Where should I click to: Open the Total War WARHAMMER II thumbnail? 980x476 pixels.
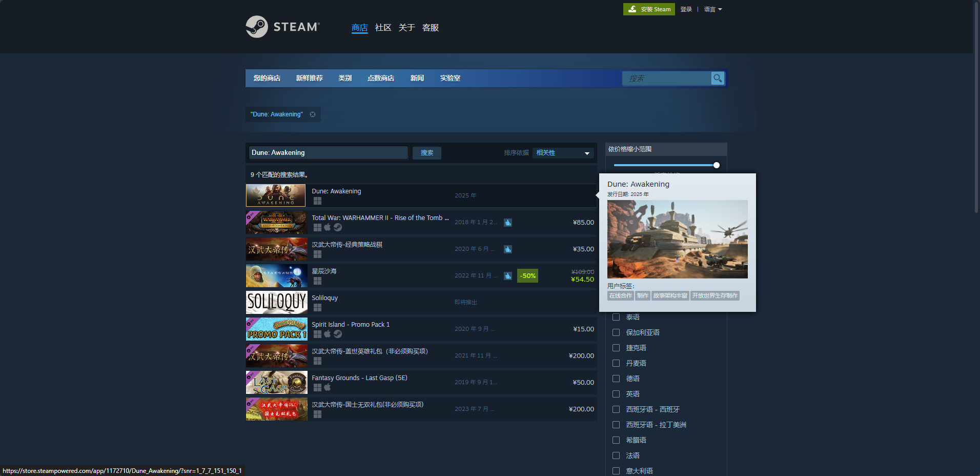coord(277,222)
